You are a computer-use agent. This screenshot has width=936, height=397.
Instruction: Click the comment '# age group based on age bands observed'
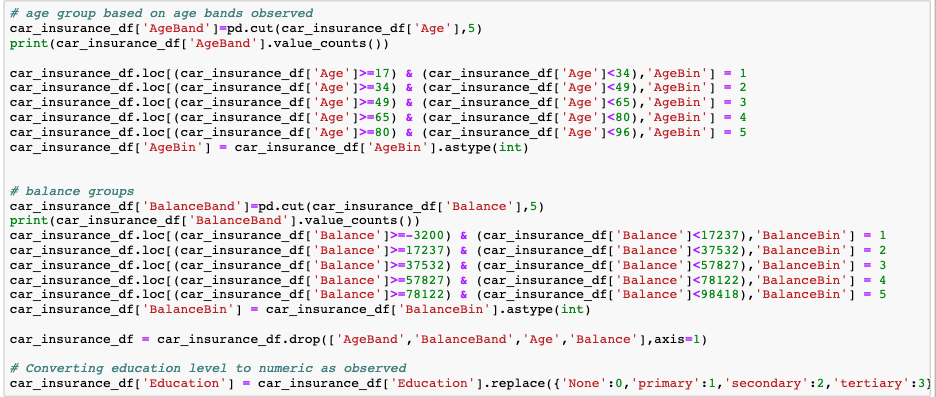(x=161, y=13)
